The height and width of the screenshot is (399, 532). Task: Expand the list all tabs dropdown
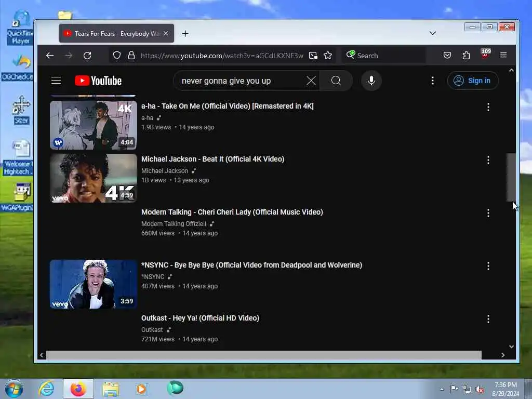(x=432, y=33)
